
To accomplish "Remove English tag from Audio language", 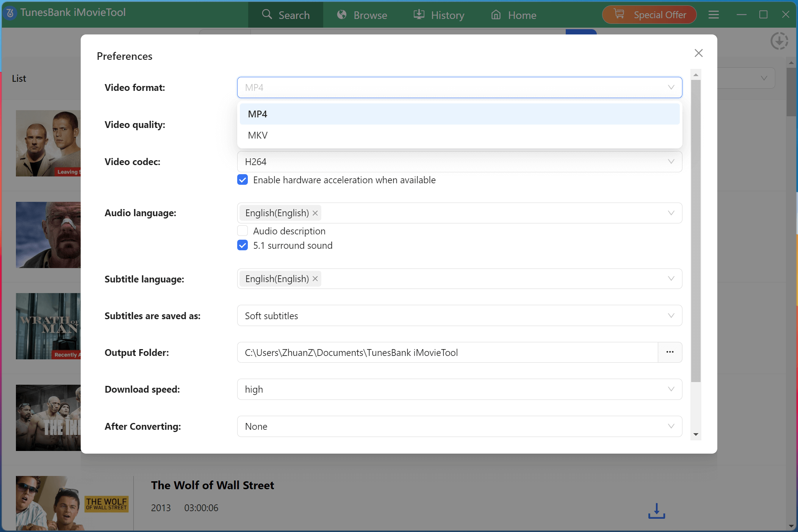I will [x=315, y=213].
